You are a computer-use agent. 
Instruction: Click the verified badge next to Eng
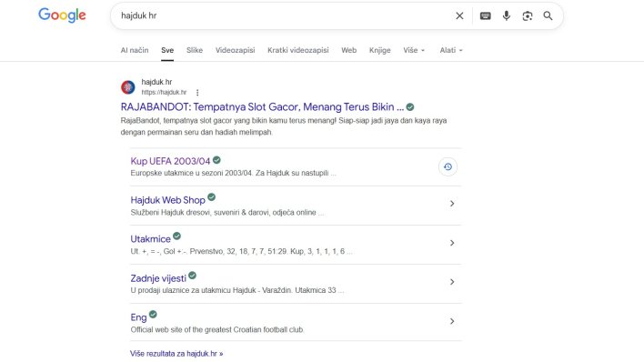153,315
